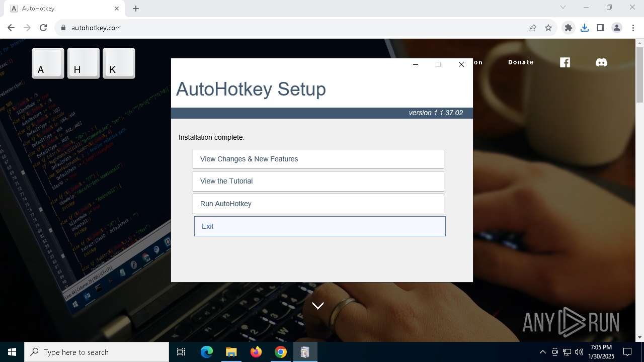Launch Microsoft Edge from taskbar
644x362 pixels.
pyautogui.click(x=207, y=352)
